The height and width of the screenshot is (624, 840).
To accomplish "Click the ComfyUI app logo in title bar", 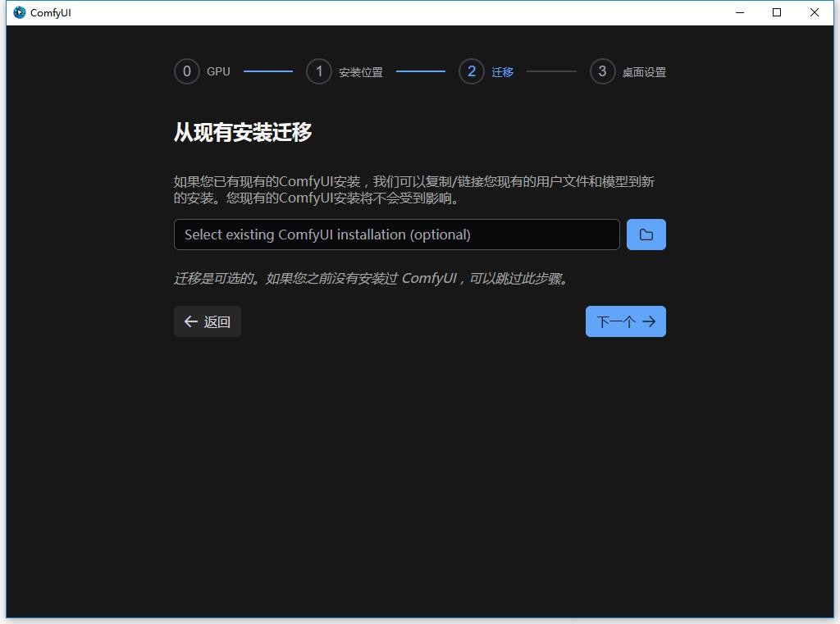I will (x=20, y=12).
